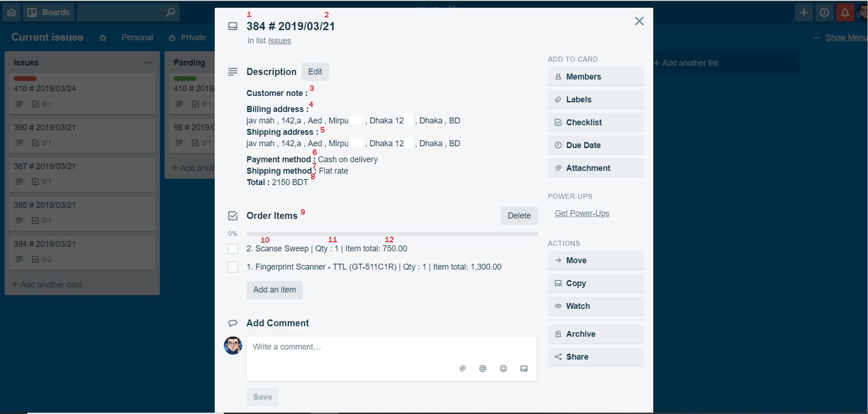Copy the card
The height and width of the screenshot is (414, 868).
click(x=596, y=283)
